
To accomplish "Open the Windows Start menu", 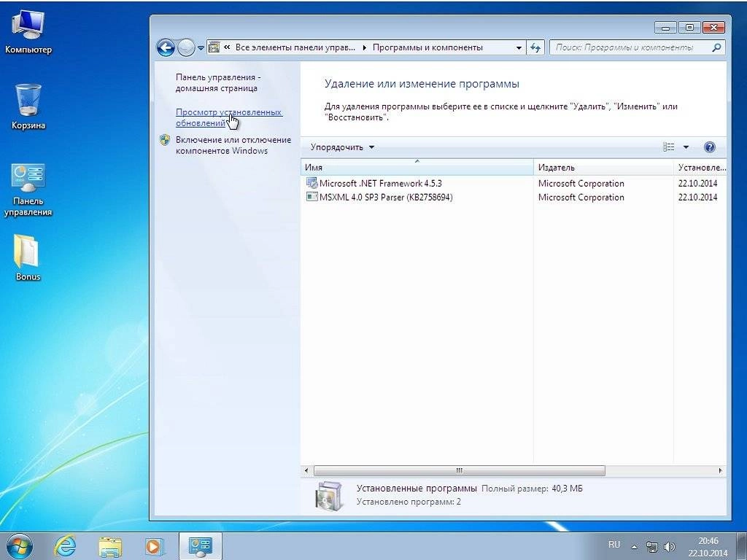I will (x=20, y=546).
